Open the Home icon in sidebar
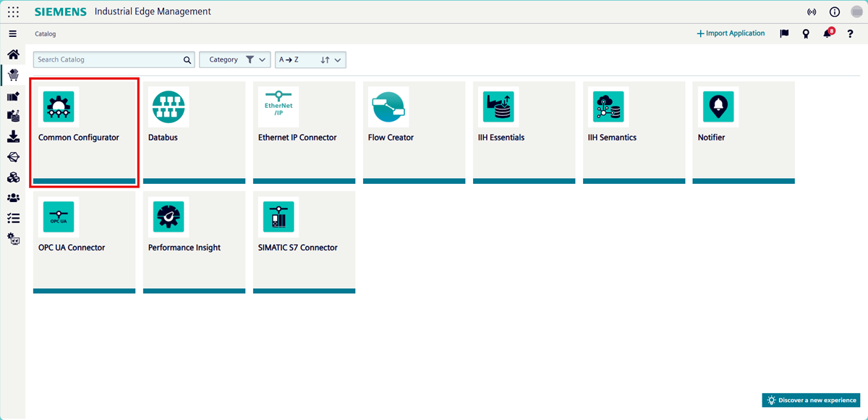Image resolution: width=868 pixels, height=420 pixels. pyautogui.click(x=13, y=54)
